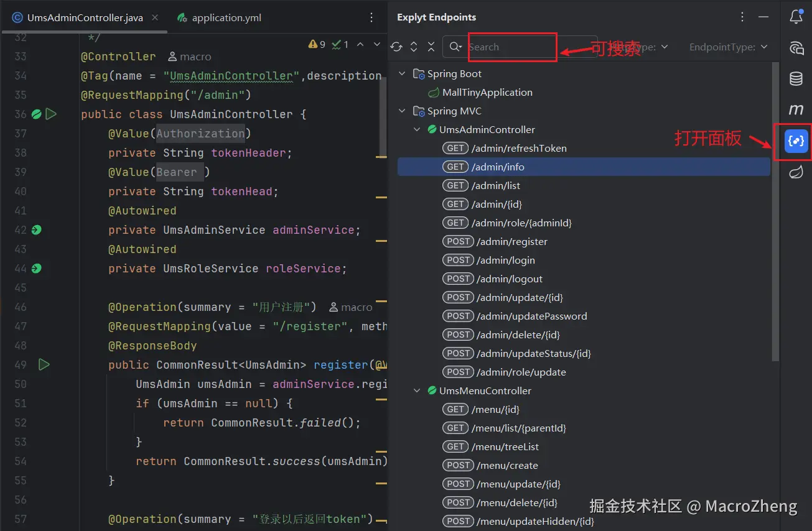Open the Maven tool window icon
The width and height of the screenshot is (812, 531).
(796, 110)
